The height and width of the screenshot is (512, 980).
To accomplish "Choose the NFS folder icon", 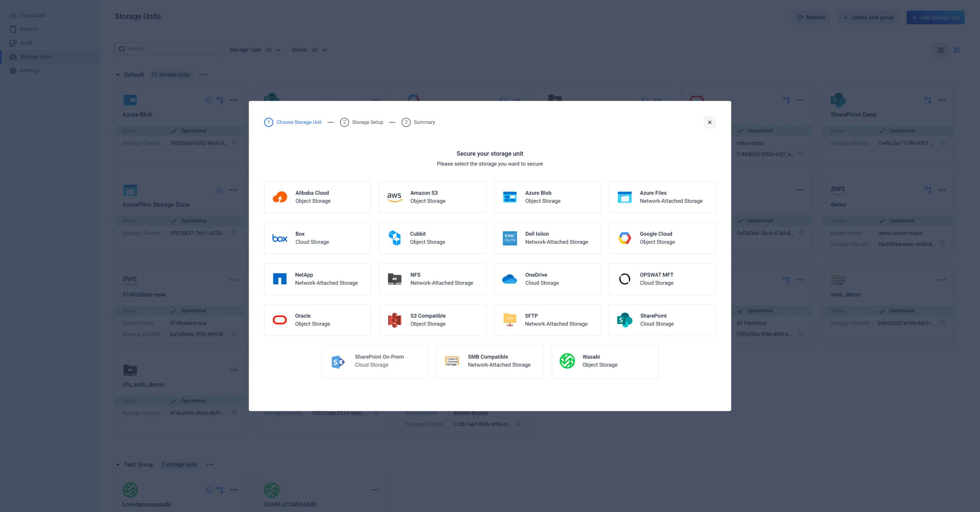I will [x=394, y=279].
